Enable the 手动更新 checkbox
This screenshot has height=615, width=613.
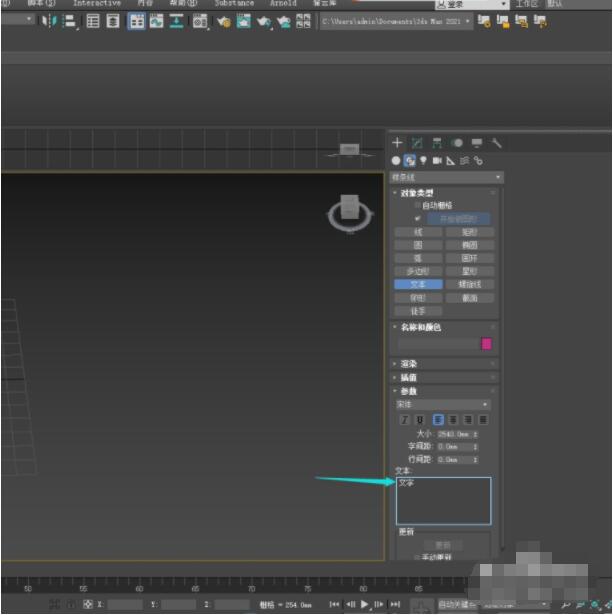[418, 557]
